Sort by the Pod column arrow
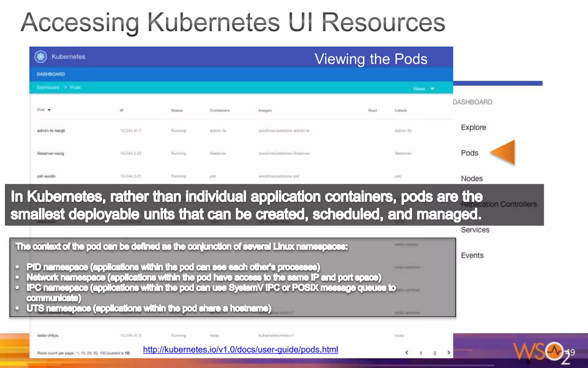 point(49,110)
